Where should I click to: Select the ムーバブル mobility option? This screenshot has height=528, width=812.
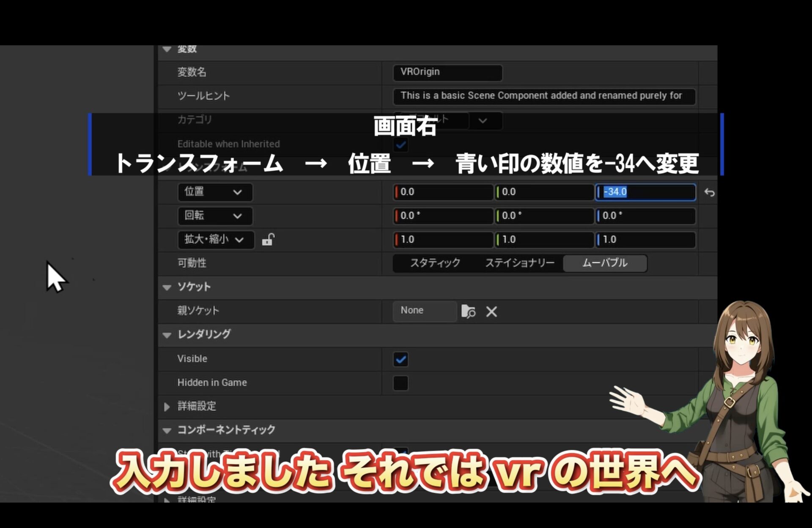(x=604, y=263)
